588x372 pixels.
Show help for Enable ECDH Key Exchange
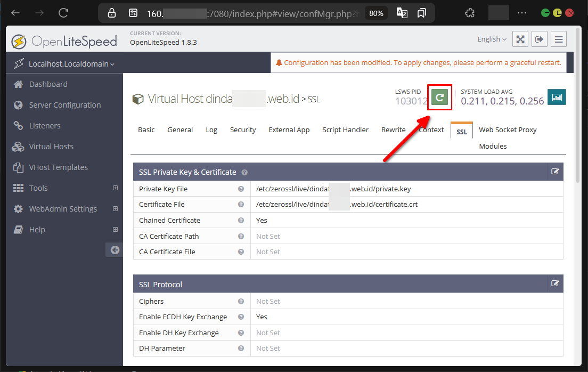pyautogui.click(x=241, y=317)
